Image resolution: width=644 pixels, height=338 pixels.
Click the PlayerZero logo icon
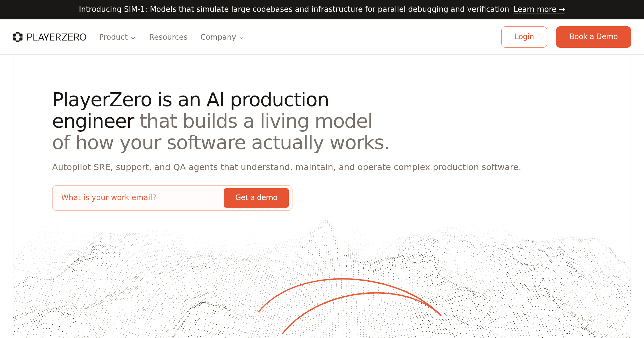18,37
